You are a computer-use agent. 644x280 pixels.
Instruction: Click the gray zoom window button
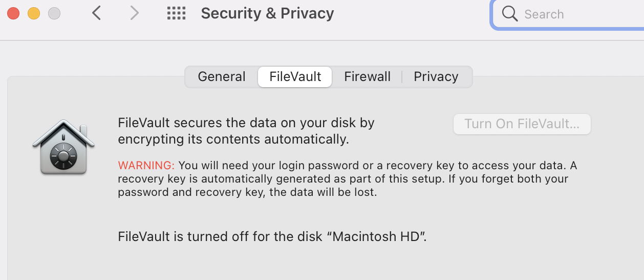54,13
